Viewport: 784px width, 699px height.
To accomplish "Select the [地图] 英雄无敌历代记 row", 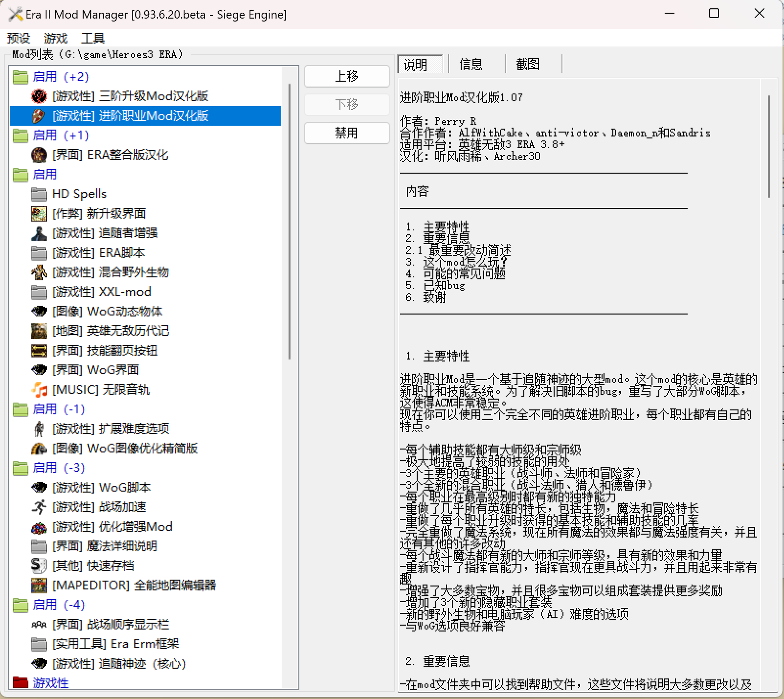I will (x=145, y=331).
